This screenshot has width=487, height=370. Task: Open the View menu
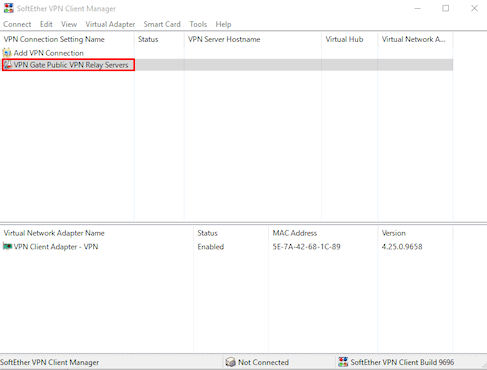pyautogui.click(x=69, y=24)
